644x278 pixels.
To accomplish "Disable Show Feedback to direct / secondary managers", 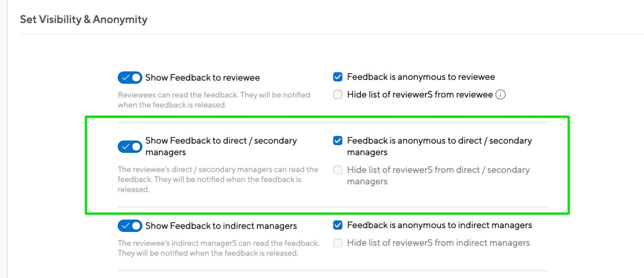I will click(x=130, y=147).
